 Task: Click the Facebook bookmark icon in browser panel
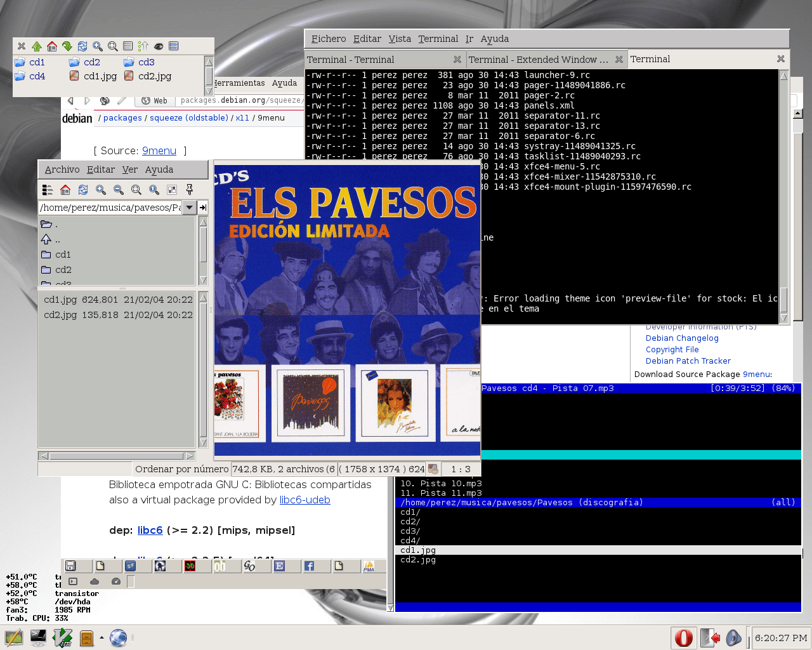(309, 566)
